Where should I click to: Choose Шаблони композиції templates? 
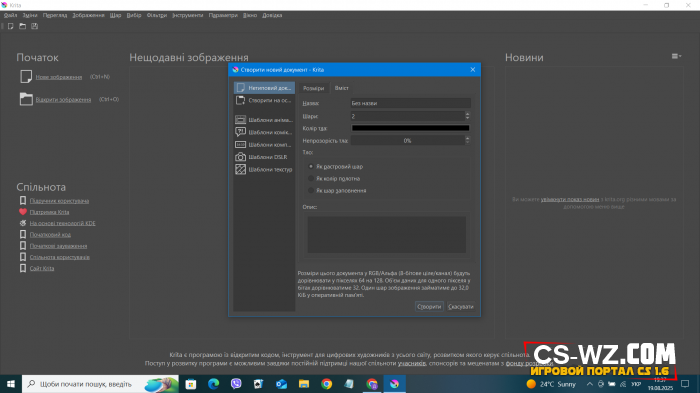point(264,145)
